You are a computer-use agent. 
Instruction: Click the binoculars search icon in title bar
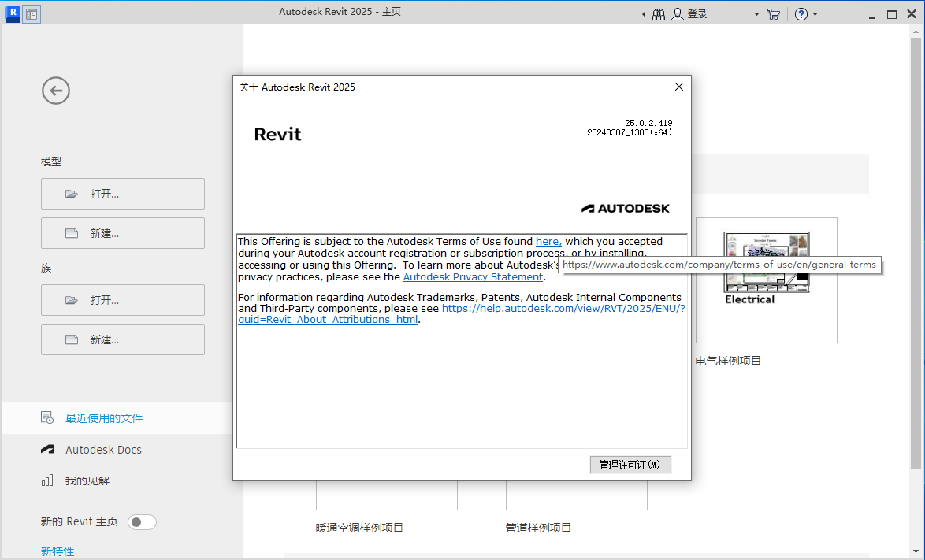[x=659, y=14]
